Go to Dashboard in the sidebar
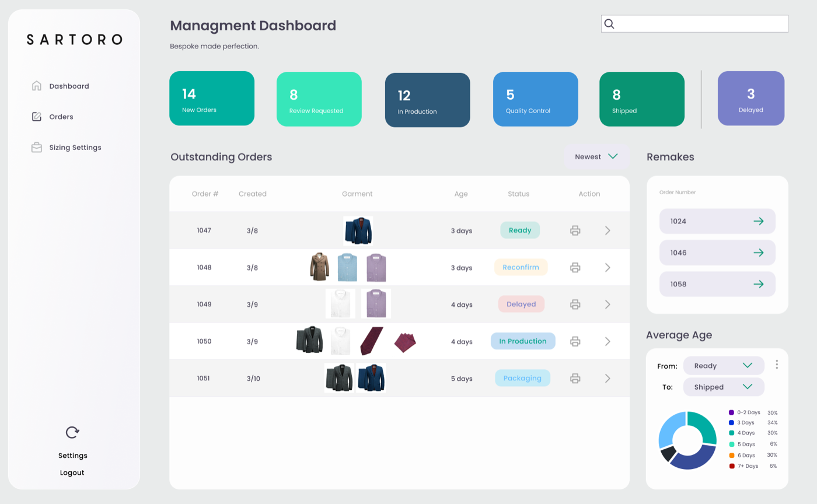Viewport: 817px width, 504px height. tap(69, 86)
